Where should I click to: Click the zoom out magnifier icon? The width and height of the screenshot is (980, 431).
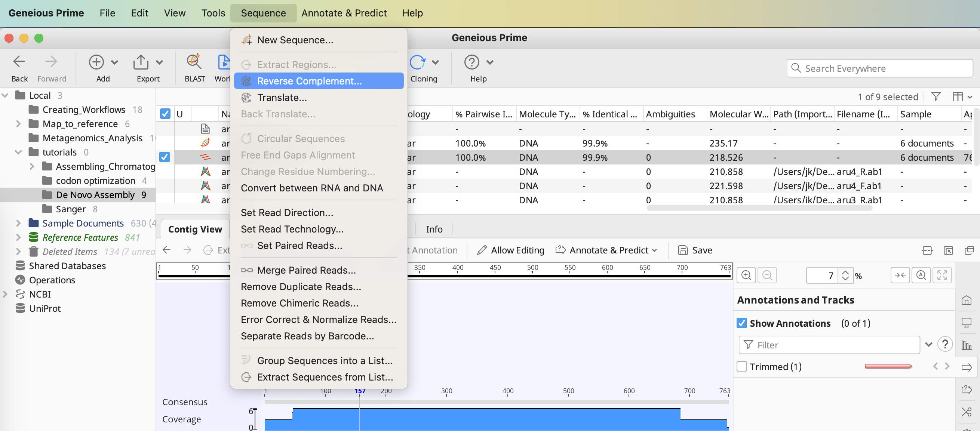(x=767, y=275)
